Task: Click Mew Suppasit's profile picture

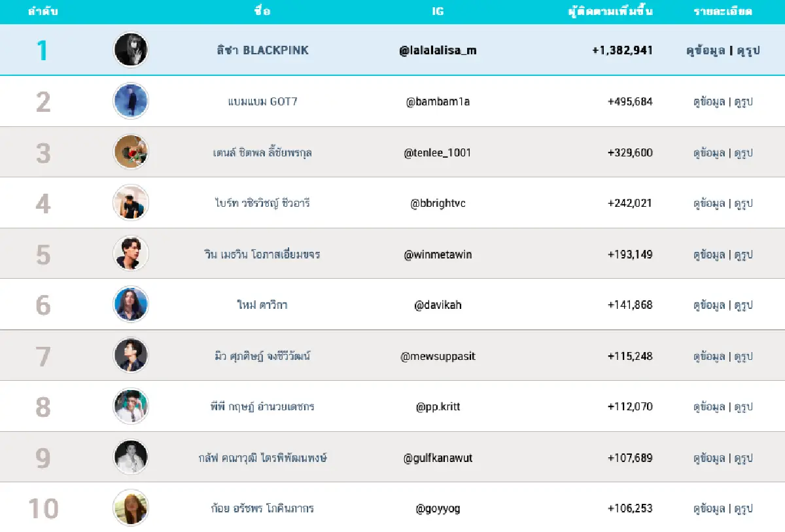Action: tap(131, 355)
